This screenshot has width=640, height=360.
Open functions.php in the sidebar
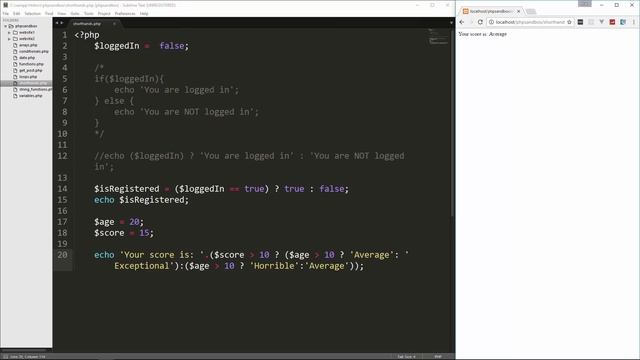coord(31,64)
